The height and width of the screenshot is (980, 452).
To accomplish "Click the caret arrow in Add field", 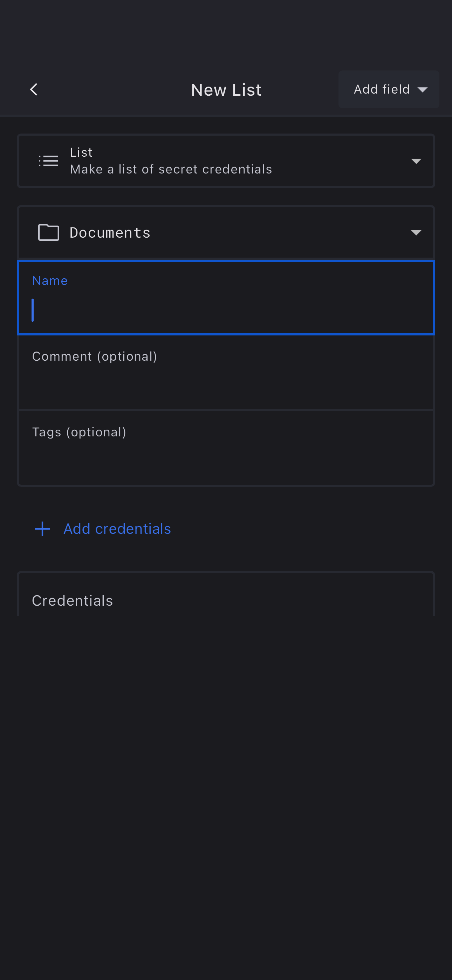I will coord(422,90).
